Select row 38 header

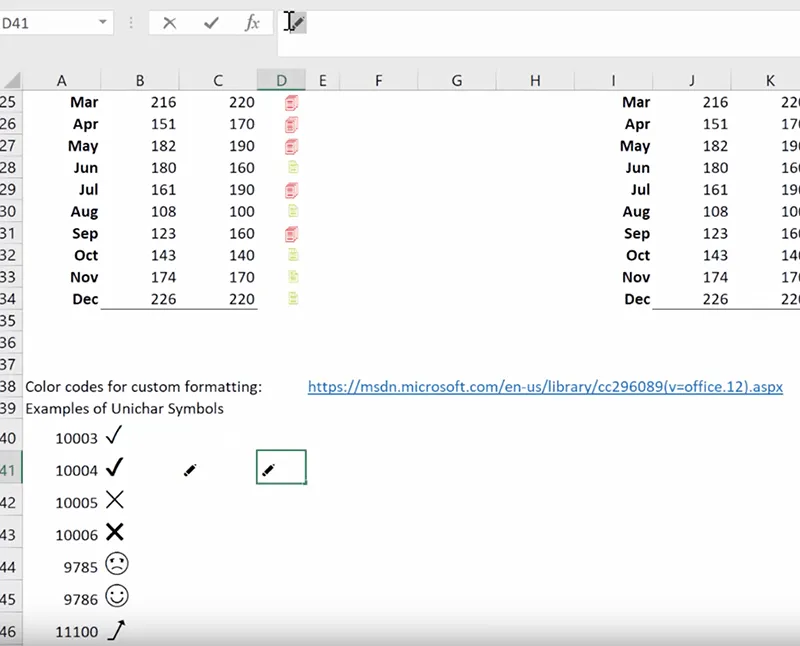(x=9, y=386)
